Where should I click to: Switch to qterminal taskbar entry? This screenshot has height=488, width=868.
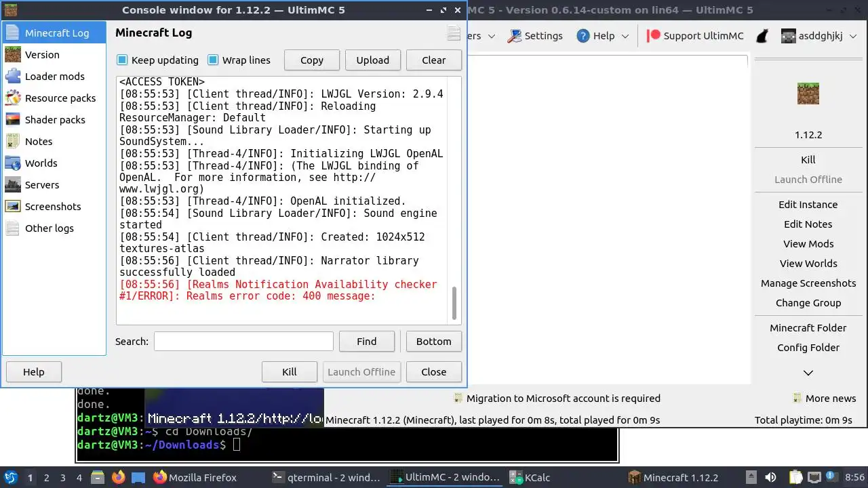(326, 477)
